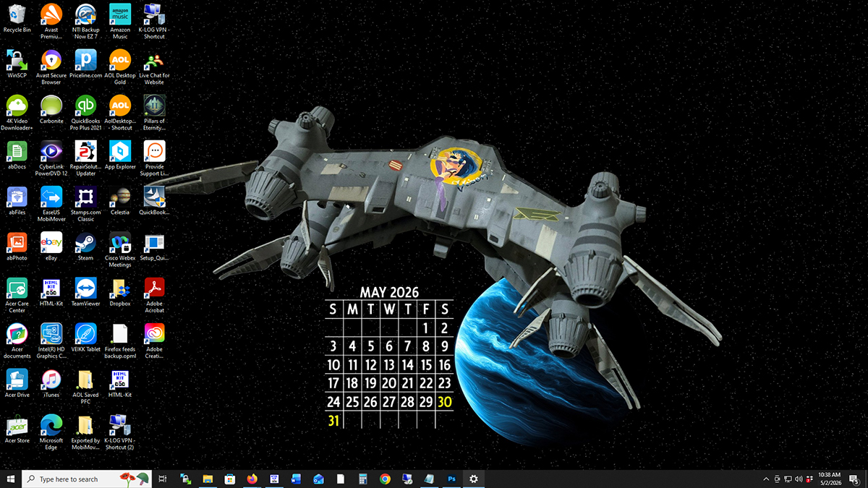868x488 pixels.
Task: Select the eBay desktop shortcut
Action: (x=51, y=247)
